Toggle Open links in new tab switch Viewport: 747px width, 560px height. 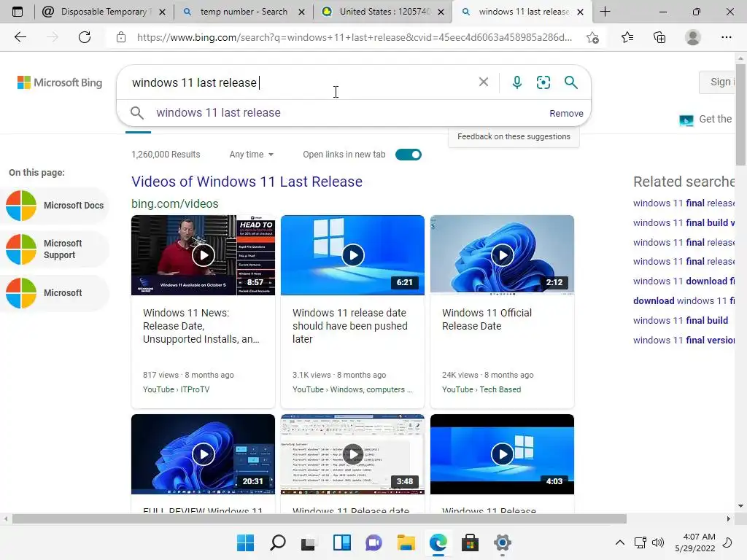pyautogui.click(x=409, y=155)
